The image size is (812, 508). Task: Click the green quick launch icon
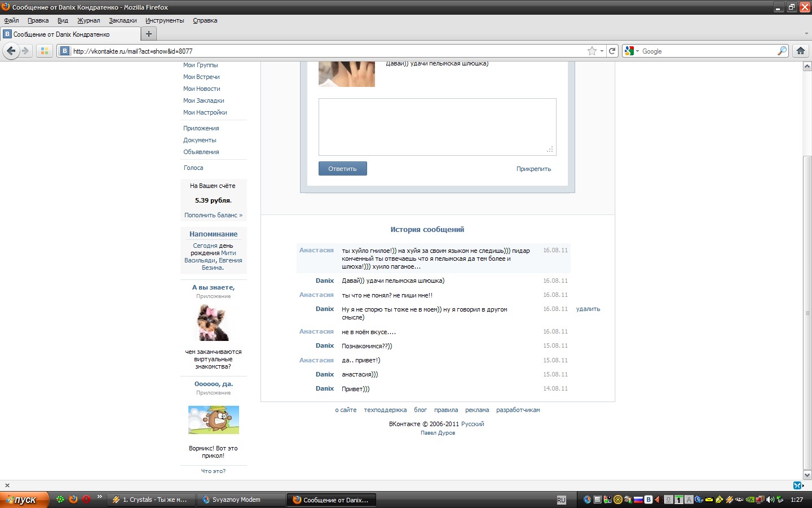tap(60, 500)
